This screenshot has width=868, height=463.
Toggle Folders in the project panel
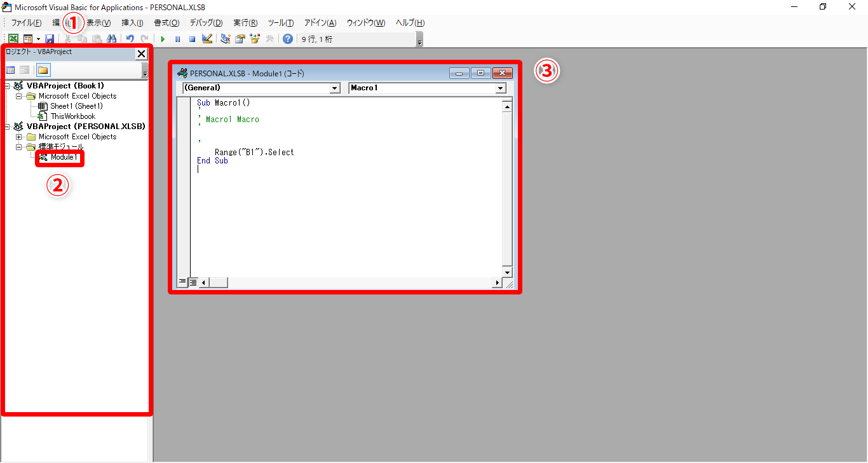(43, 70)
